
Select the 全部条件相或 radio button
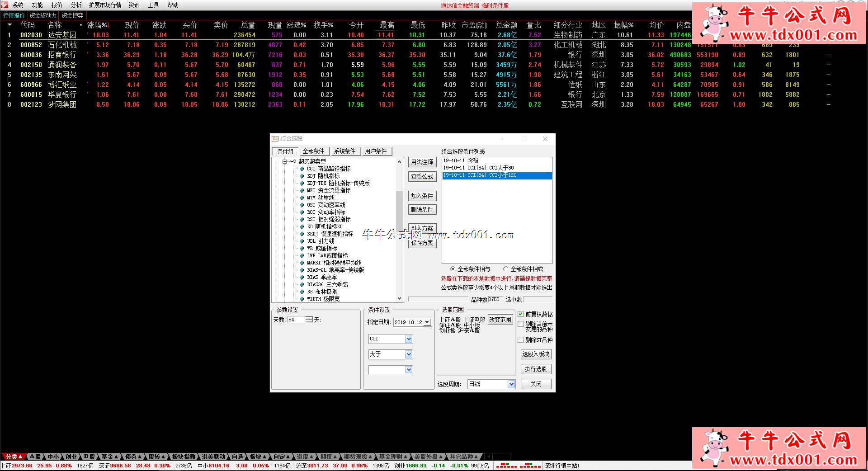point(505,269)
